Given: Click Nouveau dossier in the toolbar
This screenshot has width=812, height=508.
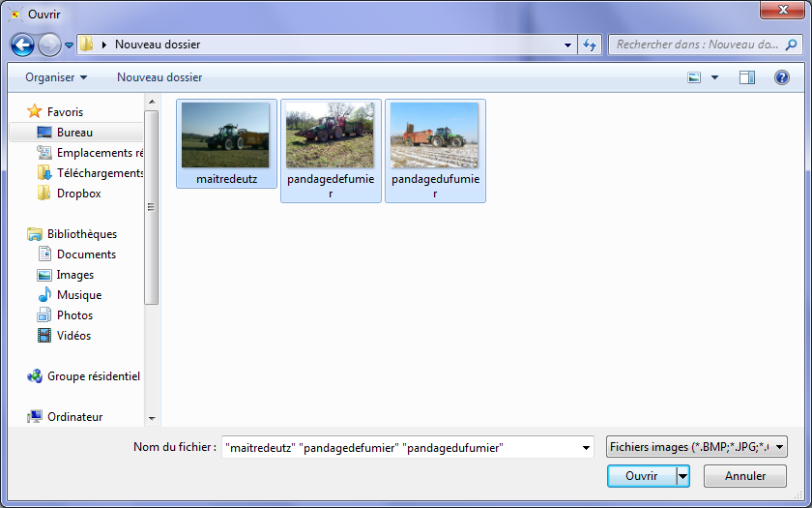Looking at the screenshot, I should pyautogui.click(x=159, y=77).
